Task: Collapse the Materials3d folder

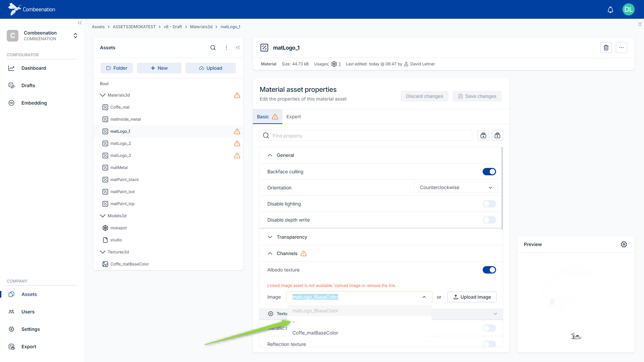Action: point(103,95)
